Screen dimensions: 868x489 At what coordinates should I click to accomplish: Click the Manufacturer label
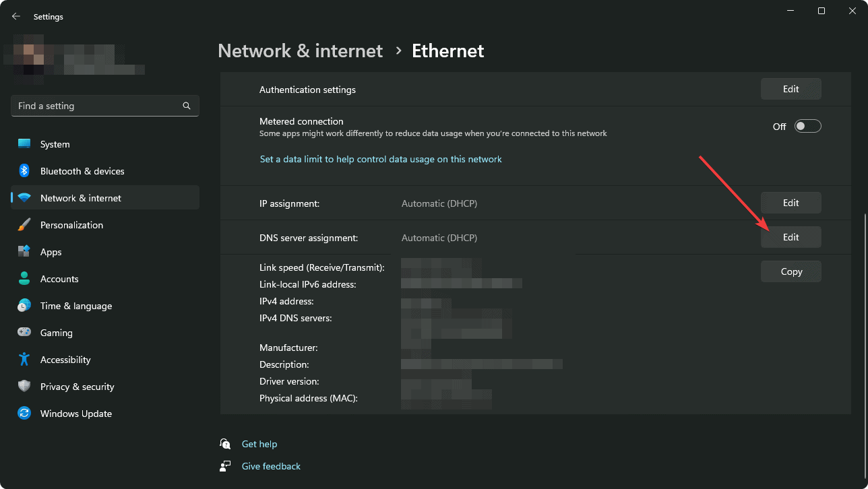click(x=288, y=348)
